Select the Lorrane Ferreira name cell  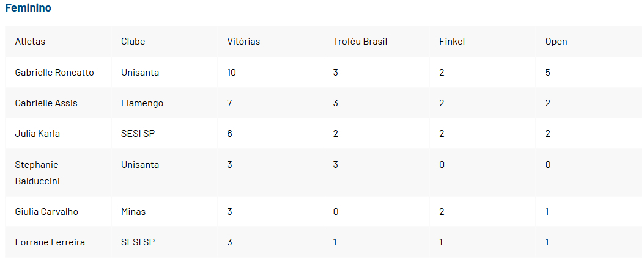(50, 242)
